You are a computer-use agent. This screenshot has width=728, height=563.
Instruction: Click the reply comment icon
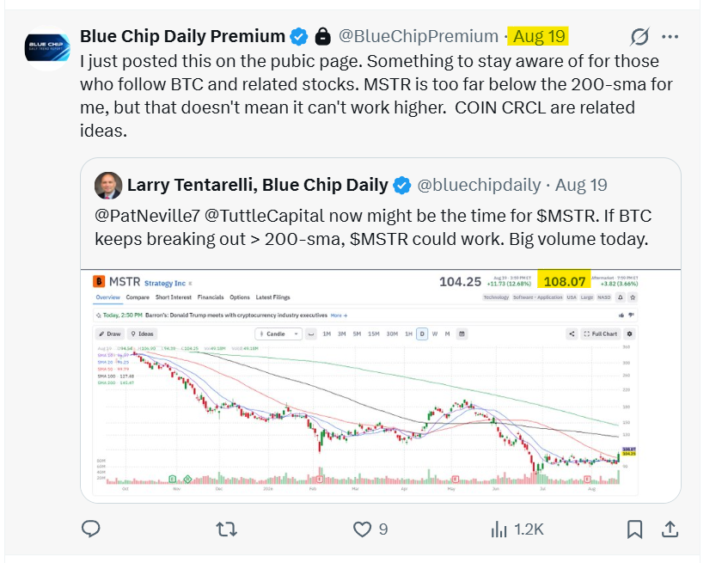coord(90,529)
